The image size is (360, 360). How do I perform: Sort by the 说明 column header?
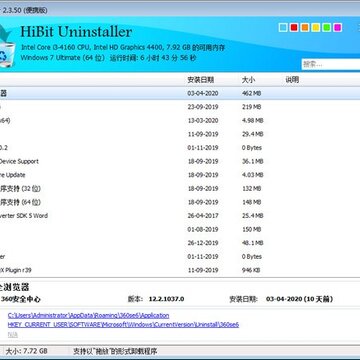point(292,80)
